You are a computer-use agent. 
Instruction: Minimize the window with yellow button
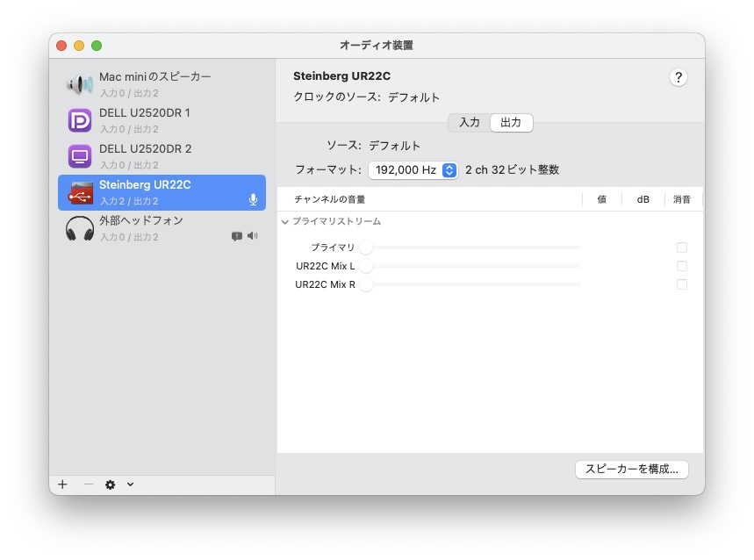79,46
